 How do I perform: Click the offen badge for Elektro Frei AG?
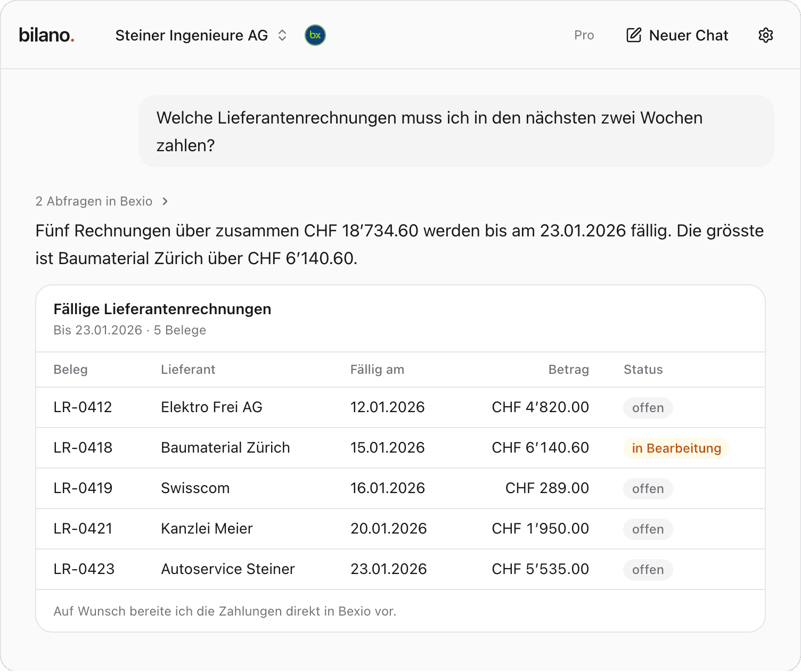[x=648, y=408]
